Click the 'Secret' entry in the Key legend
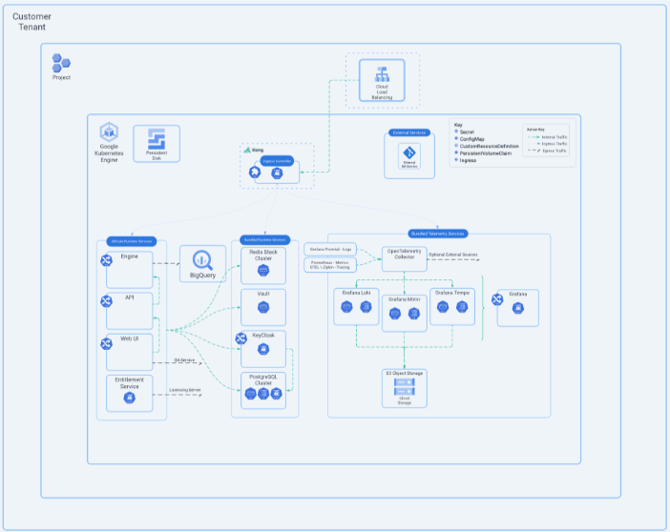670x532 pixels. [x=467, y=132]
